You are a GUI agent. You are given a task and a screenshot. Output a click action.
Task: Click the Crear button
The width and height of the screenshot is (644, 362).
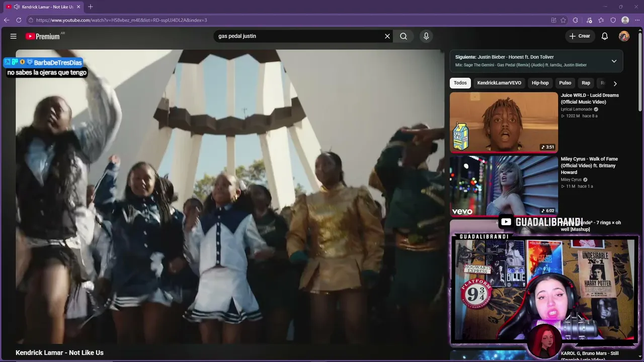(580, 36)
